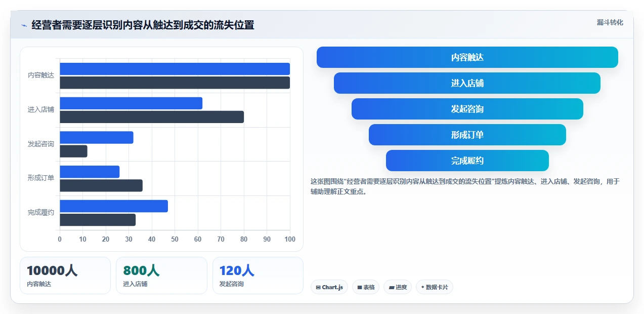The width and height of the screenshot is (644, 314).
Task: Click the dark bar for 发起咨询
Action: tap(73, 151)
